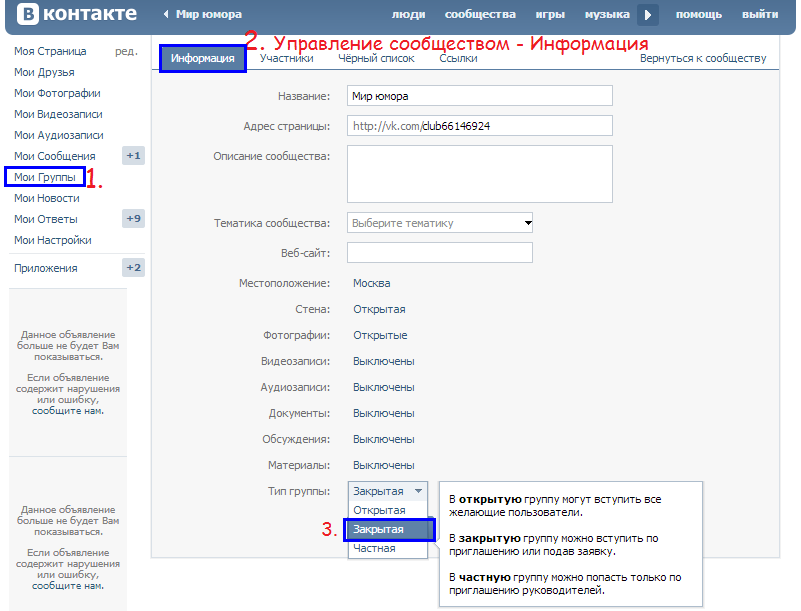The image size is (801, 611).
Task: Click the Описание сообщества text area
Action: click(480, 174)
